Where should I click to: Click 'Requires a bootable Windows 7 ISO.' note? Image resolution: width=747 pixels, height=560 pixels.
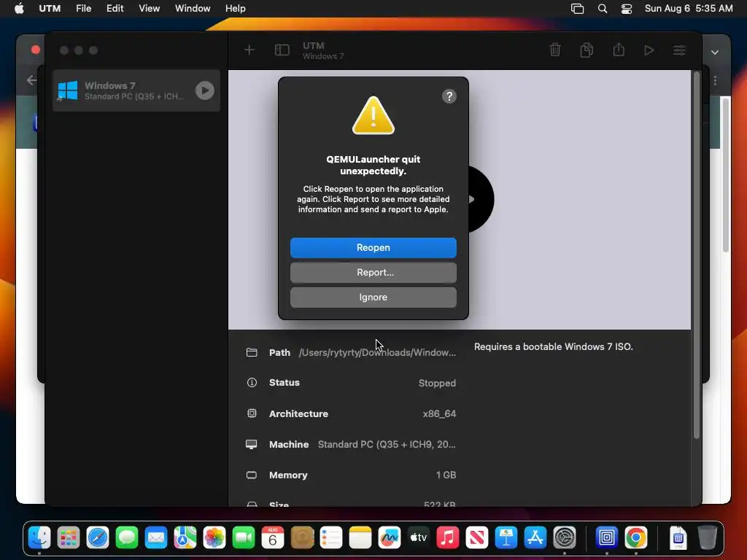coord(553,346)
